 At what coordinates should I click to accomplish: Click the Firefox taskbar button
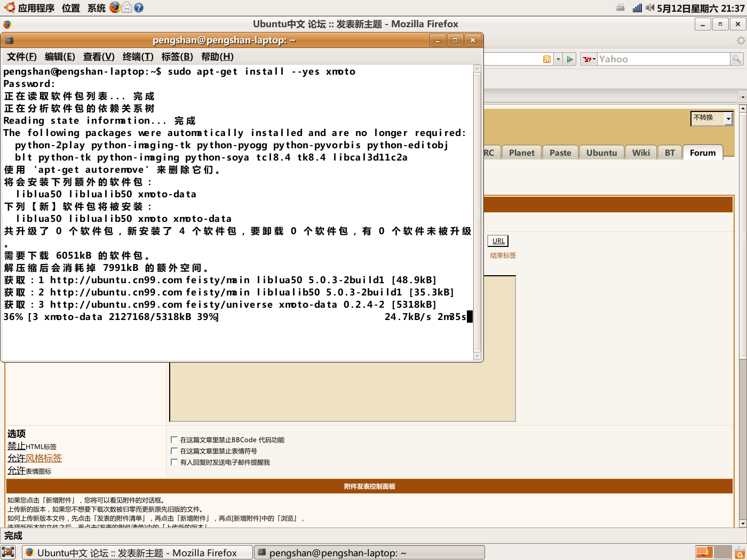[x=138, y=553]
